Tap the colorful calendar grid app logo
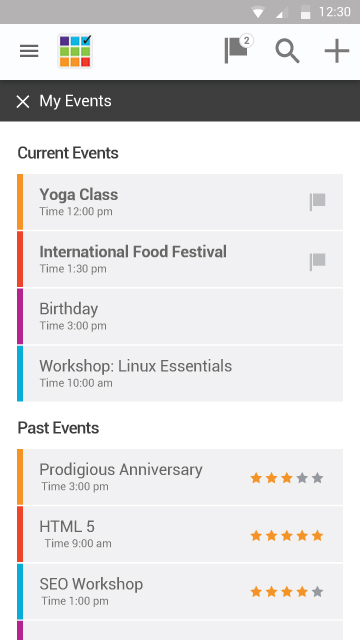 75,51
